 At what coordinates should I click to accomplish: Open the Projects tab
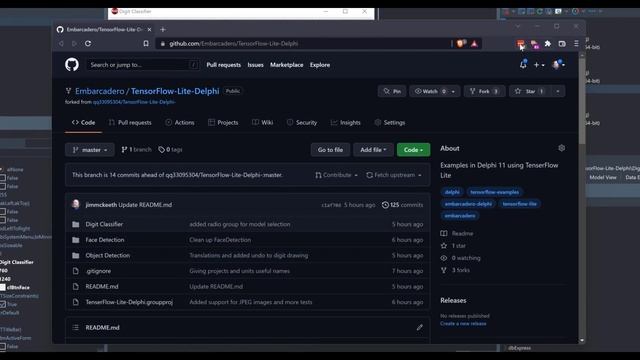(223, 122)
